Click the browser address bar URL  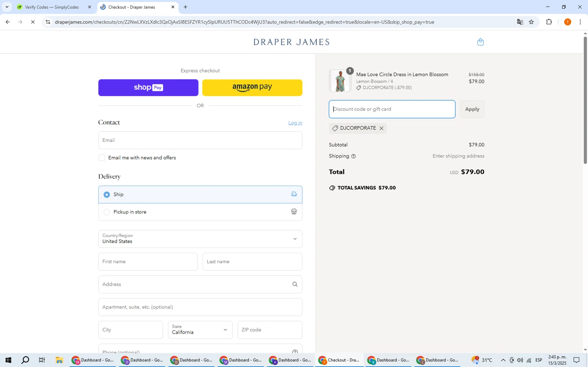coord(245,22)
